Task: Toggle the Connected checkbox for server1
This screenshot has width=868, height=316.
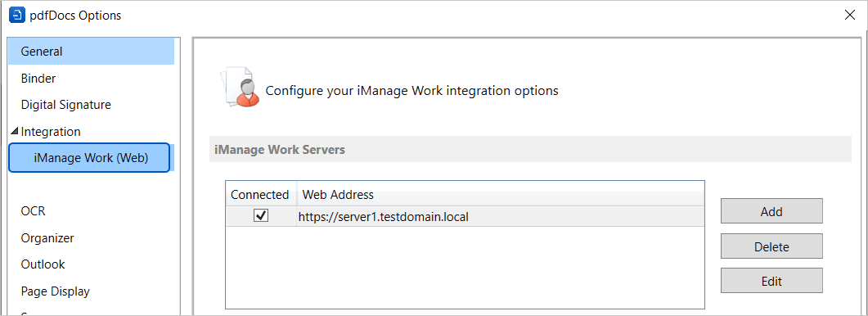Action: point(261,215)
